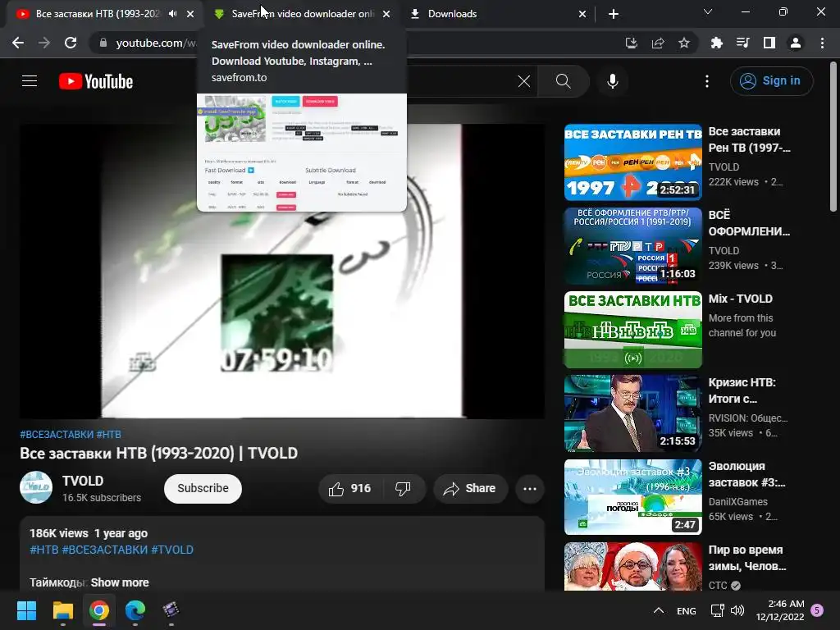Open TVOLD channel avatar
This screenshot has width=840, height=630.
coord(36,487)
